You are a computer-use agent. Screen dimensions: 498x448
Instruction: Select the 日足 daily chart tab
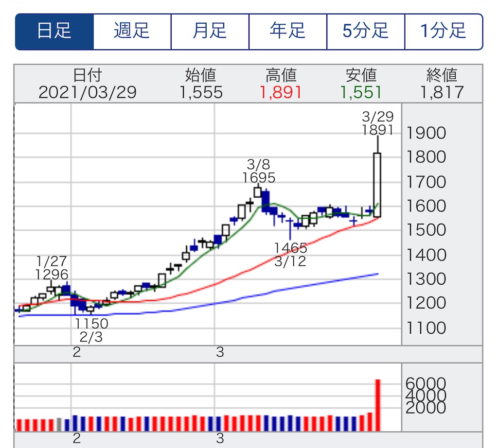[x=54, y=32]
